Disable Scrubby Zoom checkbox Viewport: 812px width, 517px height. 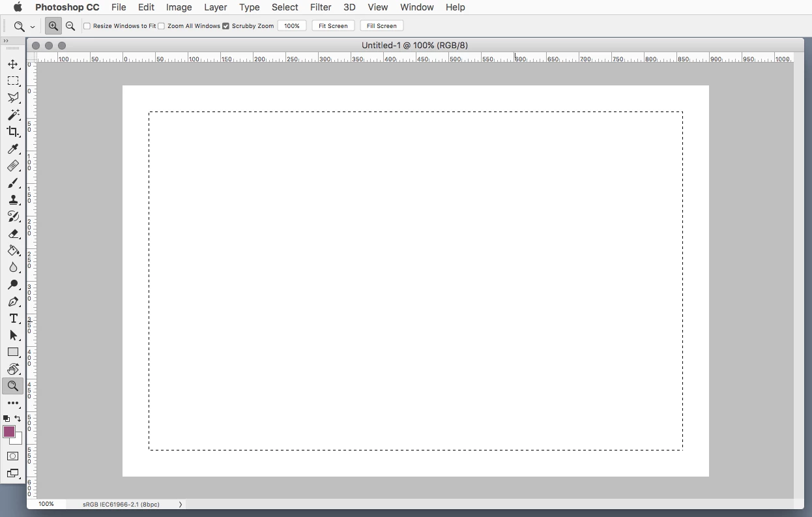click(226, 26)
